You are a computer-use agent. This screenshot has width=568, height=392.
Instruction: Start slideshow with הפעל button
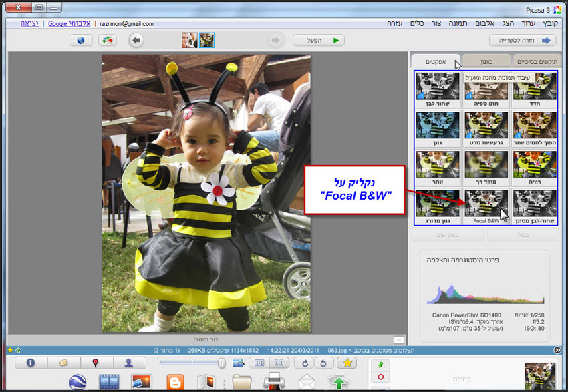318,40
